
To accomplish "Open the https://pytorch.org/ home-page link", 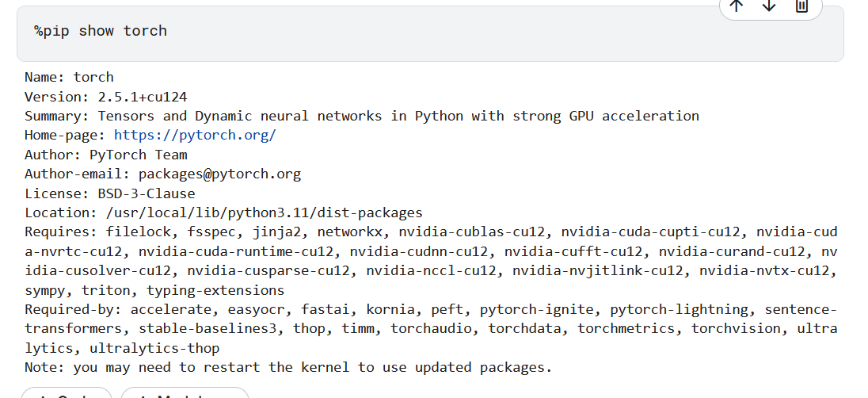I will point(195,135).
